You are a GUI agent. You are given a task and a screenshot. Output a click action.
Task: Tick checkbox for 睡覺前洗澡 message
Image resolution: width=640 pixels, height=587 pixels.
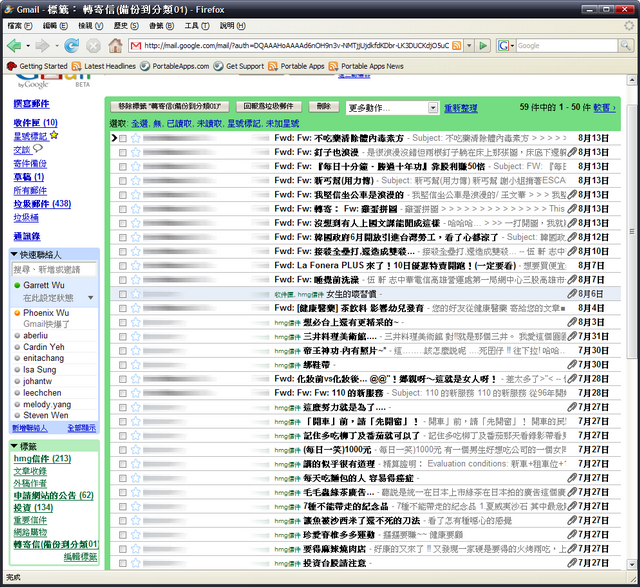pyautogui.click(x=122, y=280)
